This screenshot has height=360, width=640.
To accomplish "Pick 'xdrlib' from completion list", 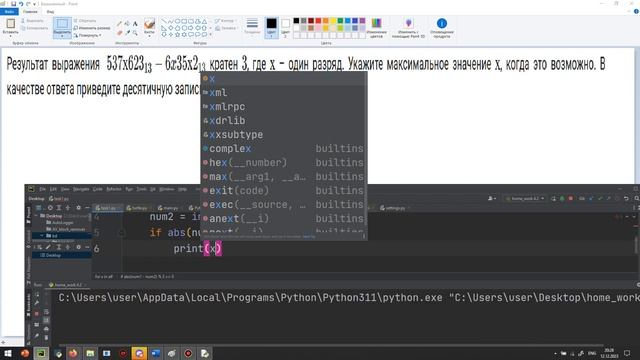I will point(284,120).
